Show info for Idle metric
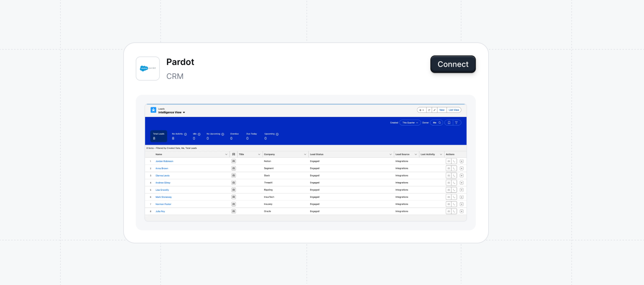The width and height of the screenshot is (644, 285). click(x=199, y=134)
